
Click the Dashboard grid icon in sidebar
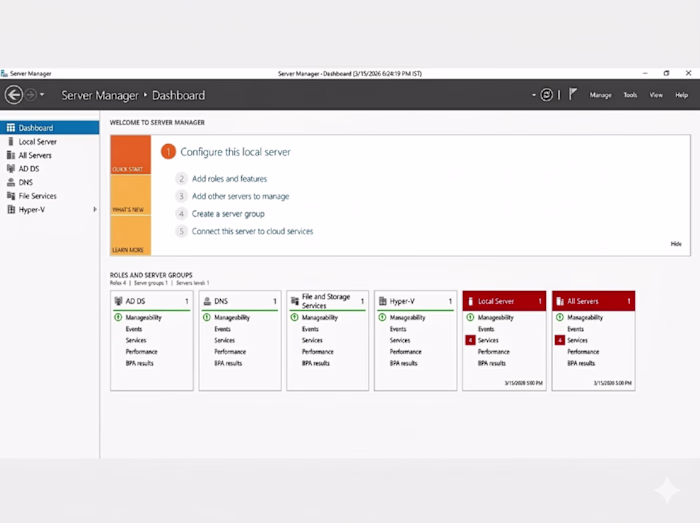pos(11,128)
